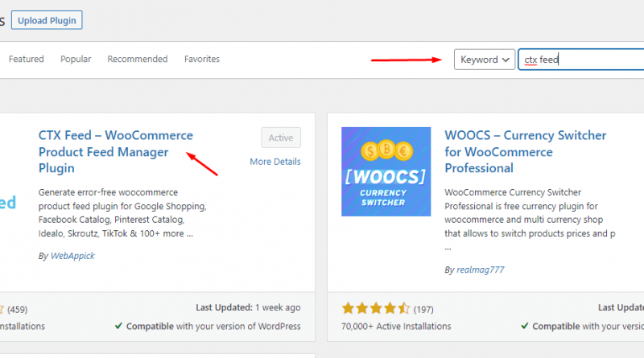Switch to the Featured tab
Screen dimensions: 644x358
coord(26,60)
